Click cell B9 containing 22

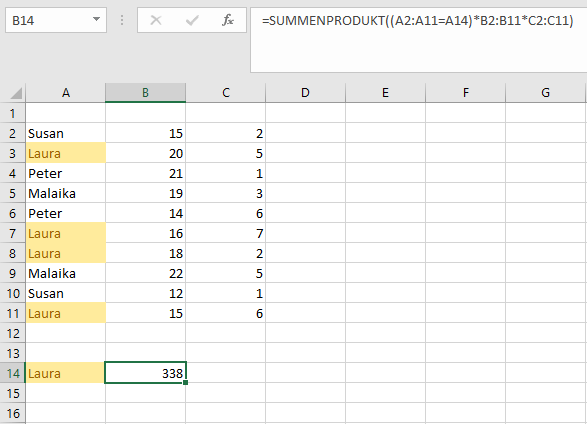tap(146, 273)
